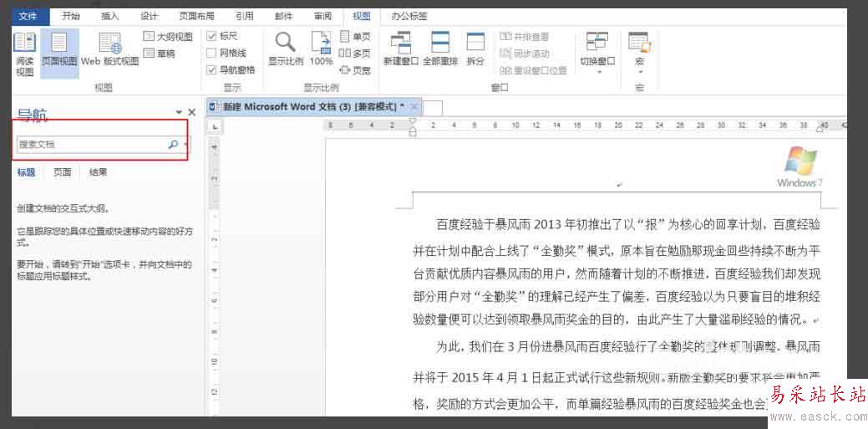Open the Review tab (审阅)
868x429 pixels.
[322, 16]
